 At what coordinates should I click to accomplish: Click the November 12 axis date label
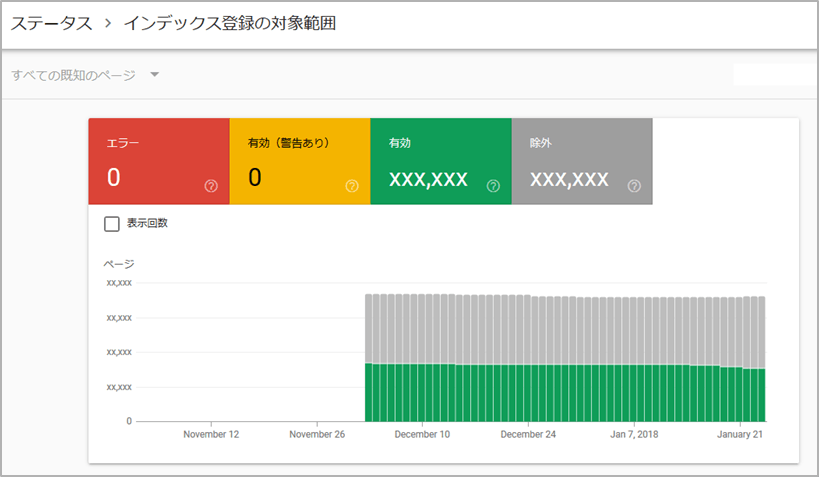click(212, 435)
